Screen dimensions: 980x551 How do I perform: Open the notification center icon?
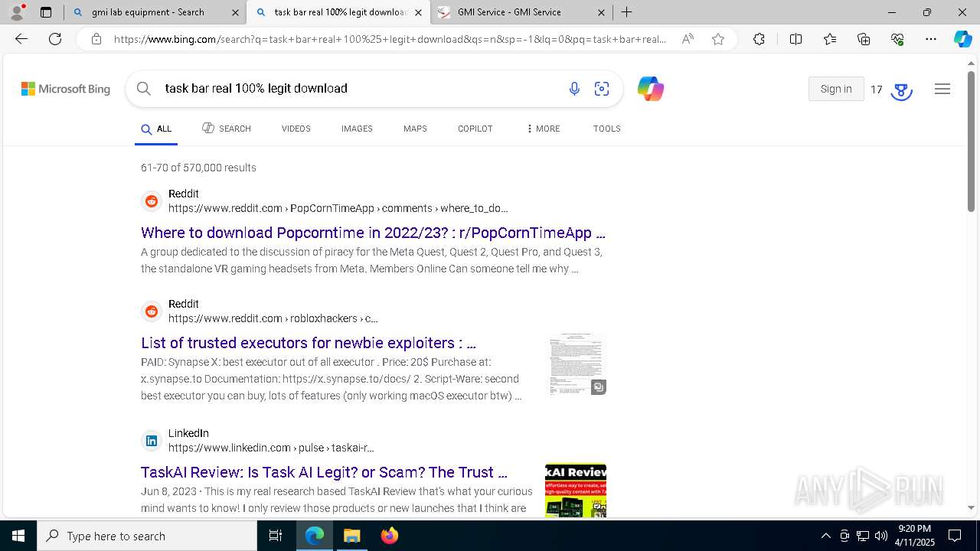[955, 536]
